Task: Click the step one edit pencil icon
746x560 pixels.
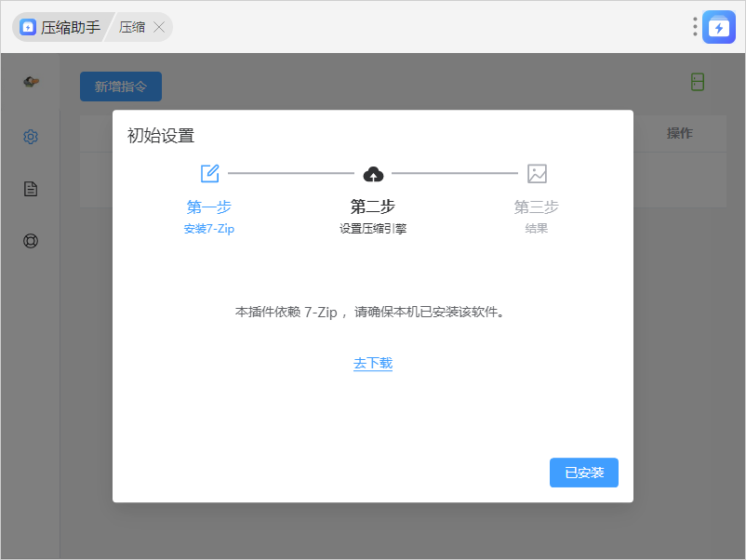Action: [x=209, y=173]
